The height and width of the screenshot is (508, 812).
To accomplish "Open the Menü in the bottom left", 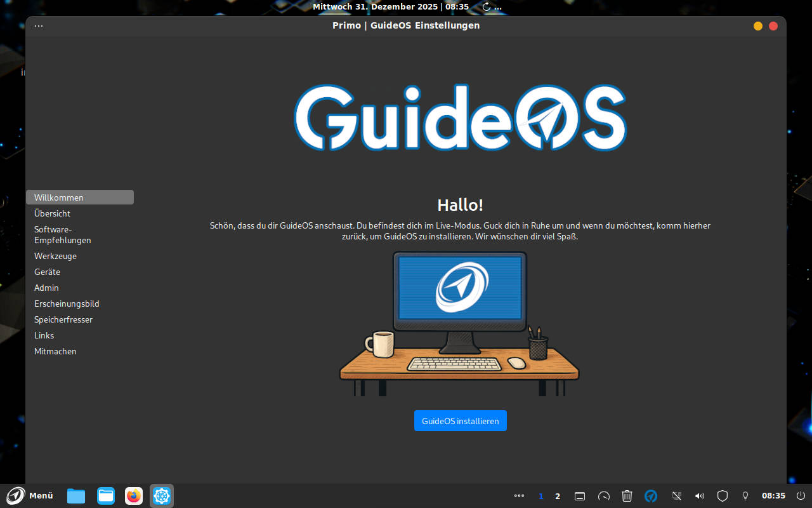I will pos(30,496).
